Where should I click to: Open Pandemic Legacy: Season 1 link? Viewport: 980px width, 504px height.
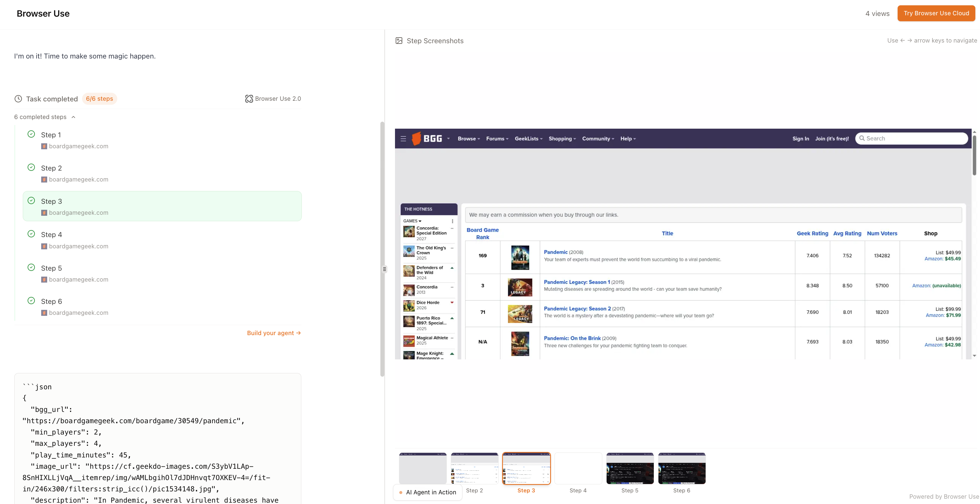click(576, 282)
